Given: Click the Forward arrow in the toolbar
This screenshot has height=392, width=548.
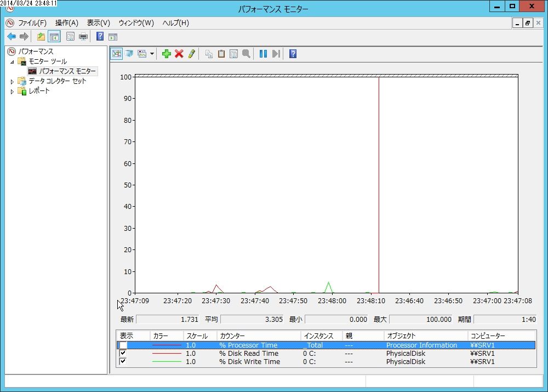Looking at the screenshot, I should tap(24, 36).
